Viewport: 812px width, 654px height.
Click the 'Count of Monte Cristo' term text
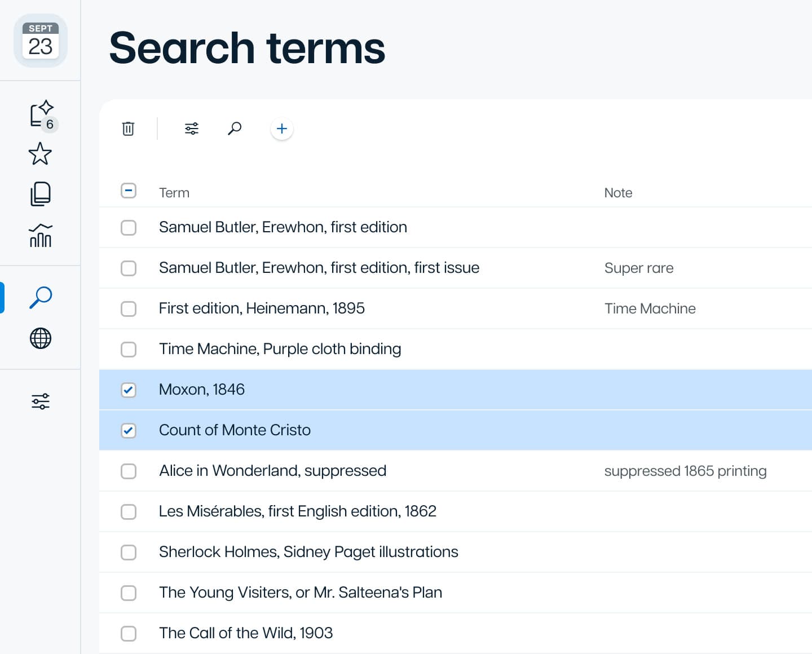[x=235, y=430]
